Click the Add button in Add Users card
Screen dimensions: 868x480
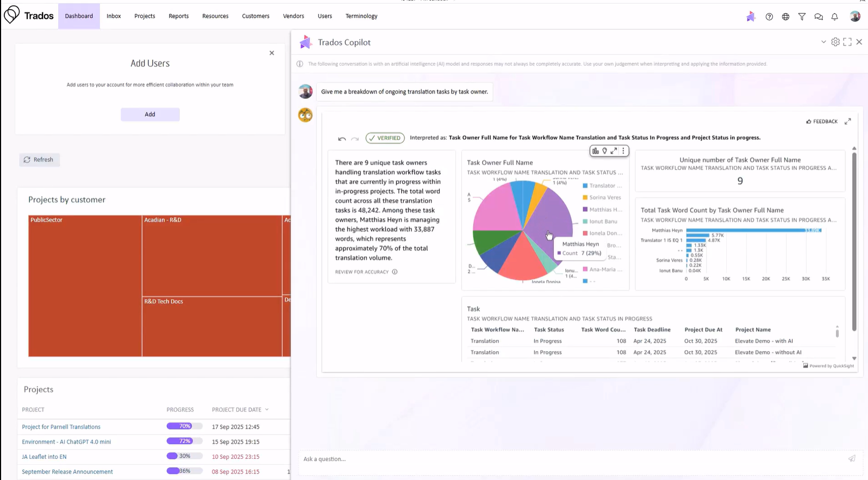pos(150,115)
